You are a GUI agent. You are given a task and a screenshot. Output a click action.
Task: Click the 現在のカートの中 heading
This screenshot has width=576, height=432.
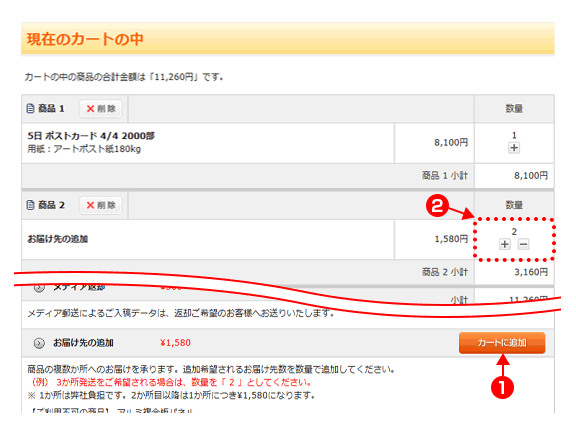(x=85, y=39)
